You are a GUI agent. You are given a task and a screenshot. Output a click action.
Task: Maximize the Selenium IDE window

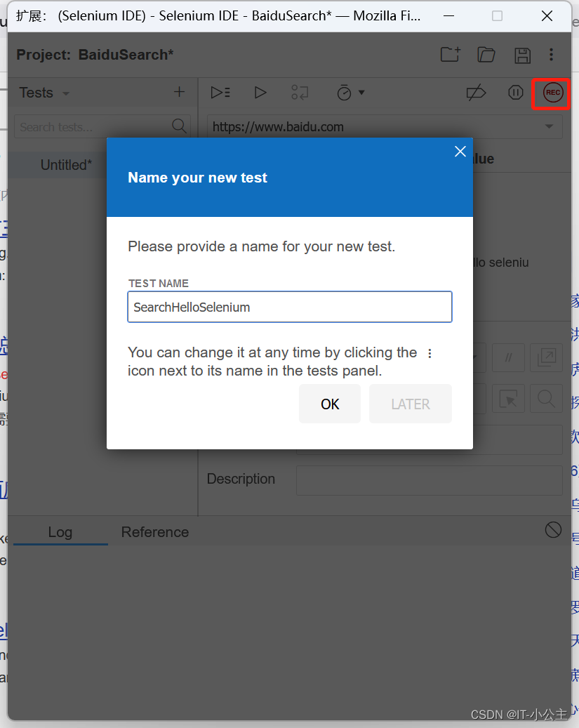coord(497,15)
